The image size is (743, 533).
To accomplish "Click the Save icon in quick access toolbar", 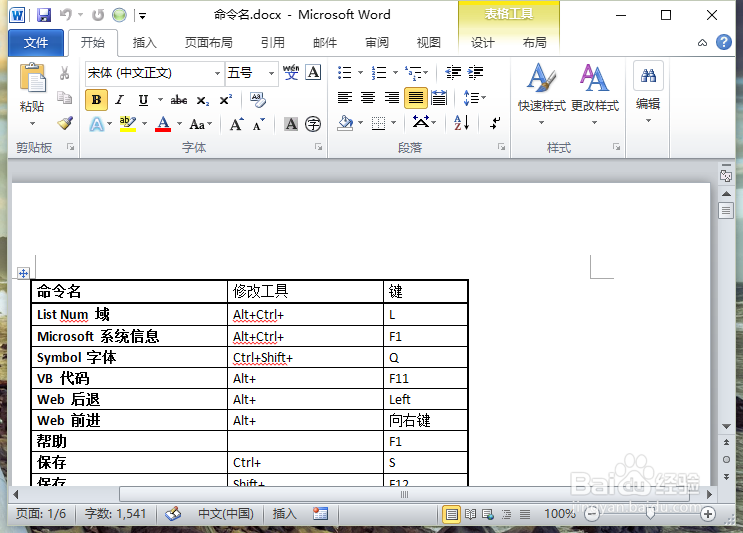I will click(44, 15).
